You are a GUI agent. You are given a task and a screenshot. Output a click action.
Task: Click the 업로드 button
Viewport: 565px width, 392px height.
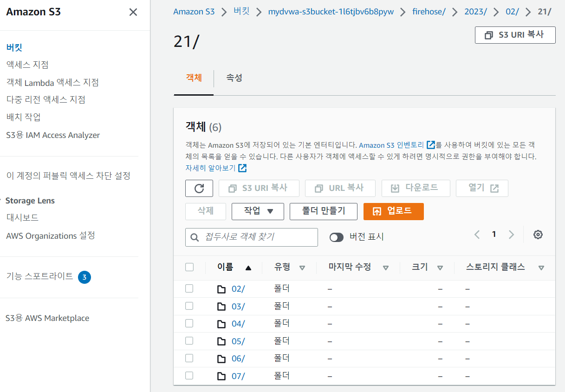(x=393, y=211)
